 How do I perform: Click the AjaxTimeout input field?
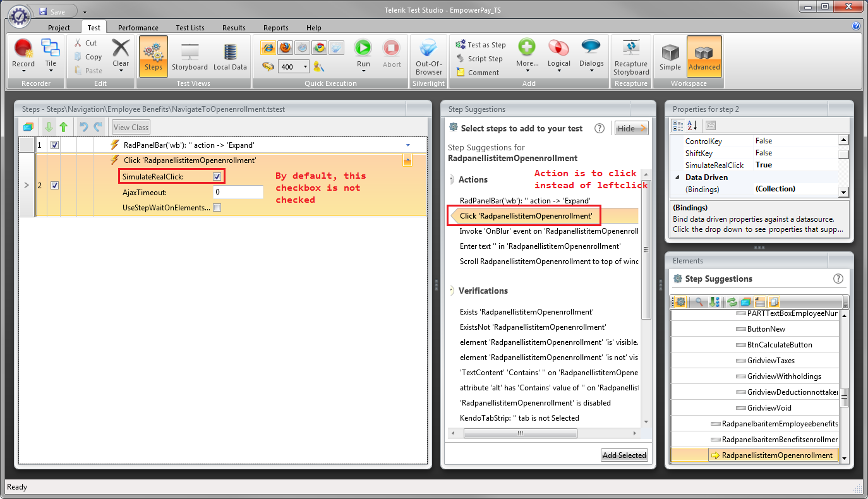(238, 192)
